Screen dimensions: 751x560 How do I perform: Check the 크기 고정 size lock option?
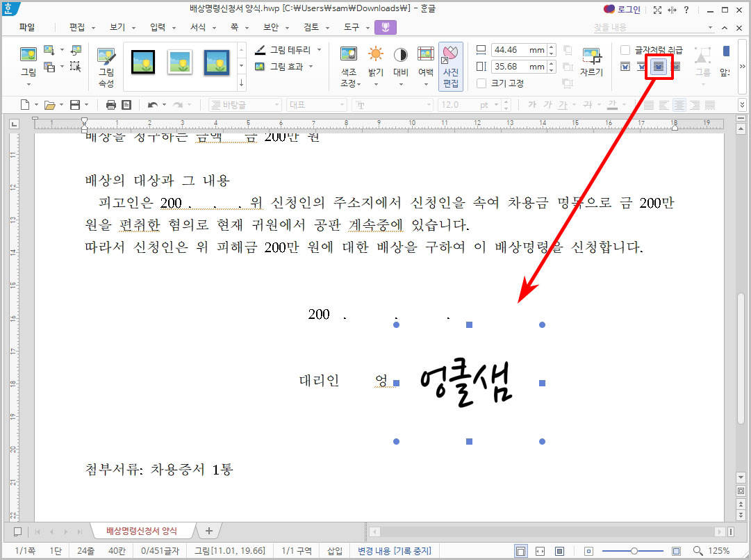[x=482, y=83]
